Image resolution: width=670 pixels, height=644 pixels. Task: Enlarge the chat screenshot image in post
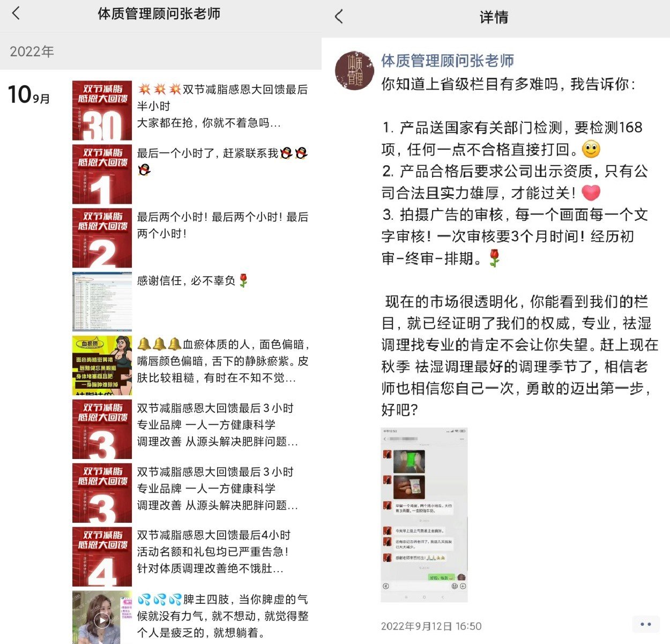coord(424,515)
